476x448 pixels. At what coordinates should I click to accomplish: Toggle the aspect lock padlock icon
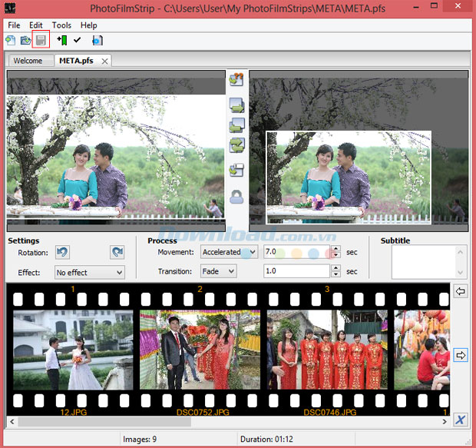[236, 197]
